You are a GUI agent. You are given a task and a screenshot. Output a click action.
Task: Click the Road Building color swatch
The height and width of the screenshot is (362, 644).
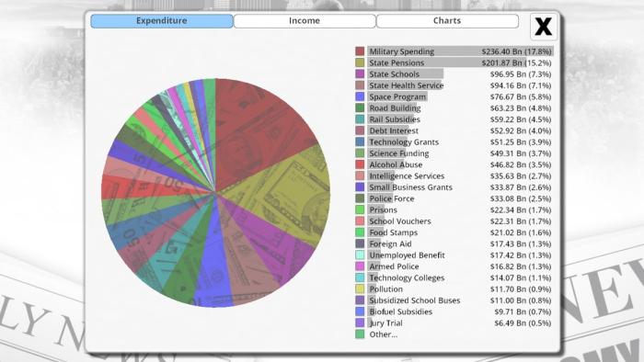point(360,107)
